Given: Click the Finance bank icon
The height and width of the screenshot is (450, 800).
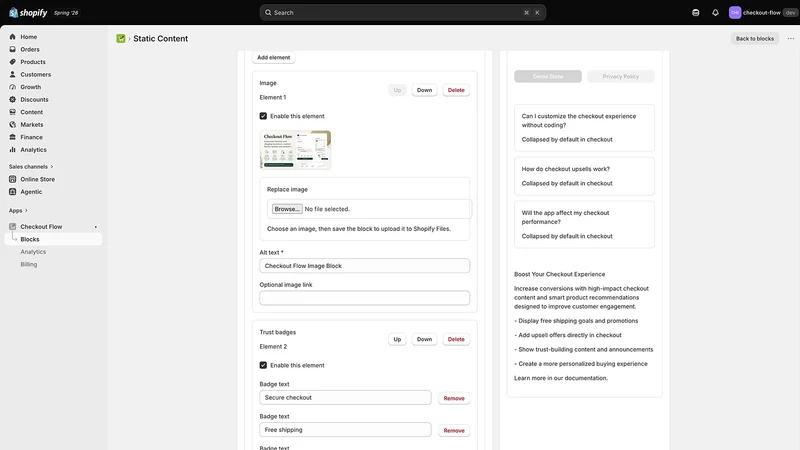Looking at the screenshot, I should [x=13, y=137].
